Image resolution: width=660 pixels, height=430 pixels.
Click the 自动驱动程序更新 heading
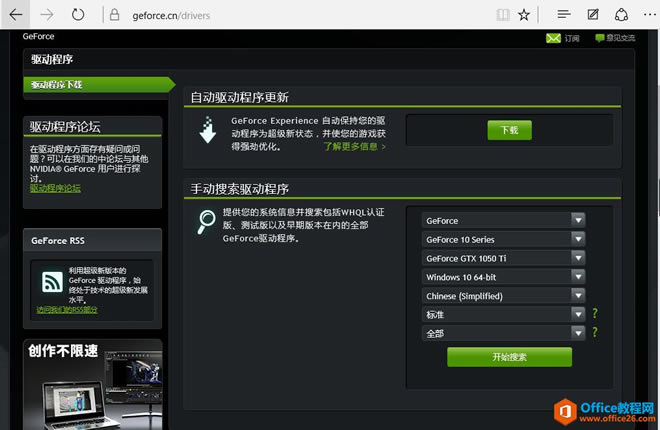tap(240, 98)
